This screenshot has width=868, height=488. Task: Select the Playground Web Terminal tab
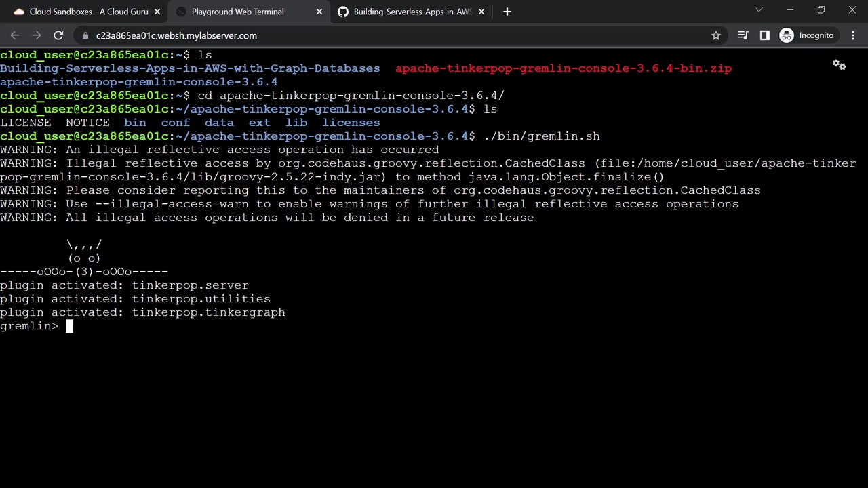pyautogui.click(x=237, y=12)
